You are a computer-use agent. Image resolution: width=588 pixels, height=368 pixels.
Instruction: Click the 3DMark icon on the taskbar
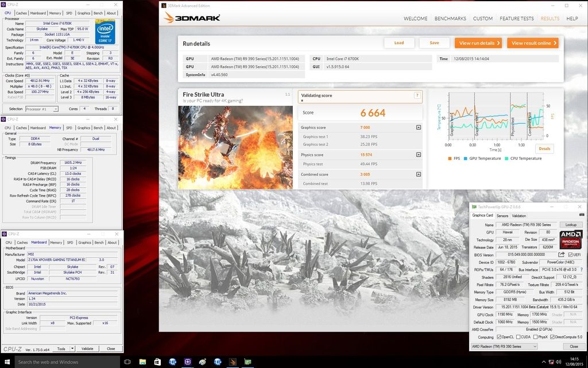[233, 362]
